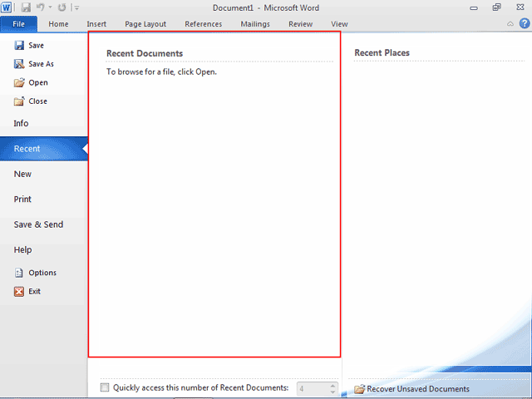Viewport: 532px width, 399px height.
Task: Click the Recent Documents number field
Action: pyautogui.click(x=313, y=388)
